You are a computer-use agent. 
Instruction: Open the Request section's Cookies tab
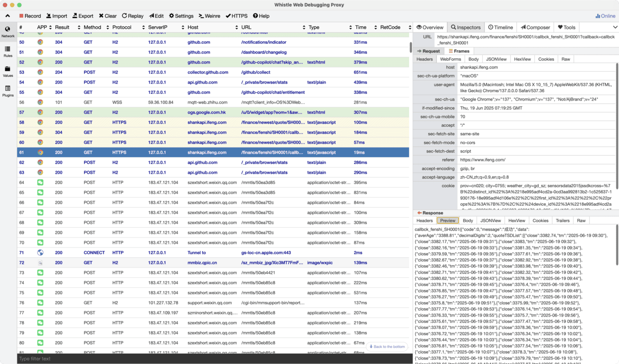pyautogui.click(x=546, y=59)
